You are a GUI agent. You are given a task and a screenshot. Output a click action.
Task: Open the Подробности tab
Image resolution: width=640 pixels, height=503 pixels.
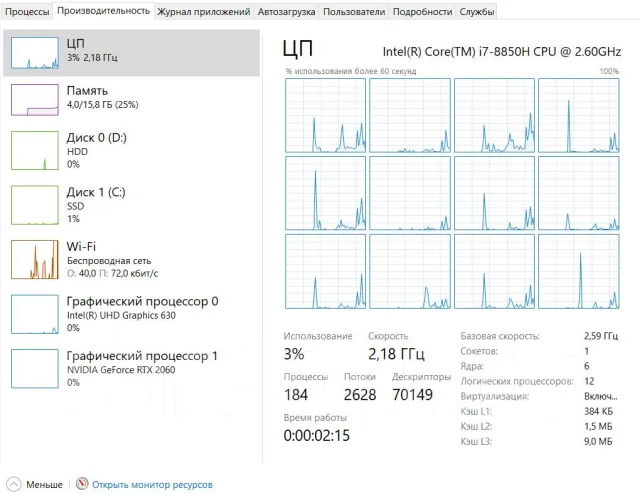pyautogui.click(x=422, y=12)
